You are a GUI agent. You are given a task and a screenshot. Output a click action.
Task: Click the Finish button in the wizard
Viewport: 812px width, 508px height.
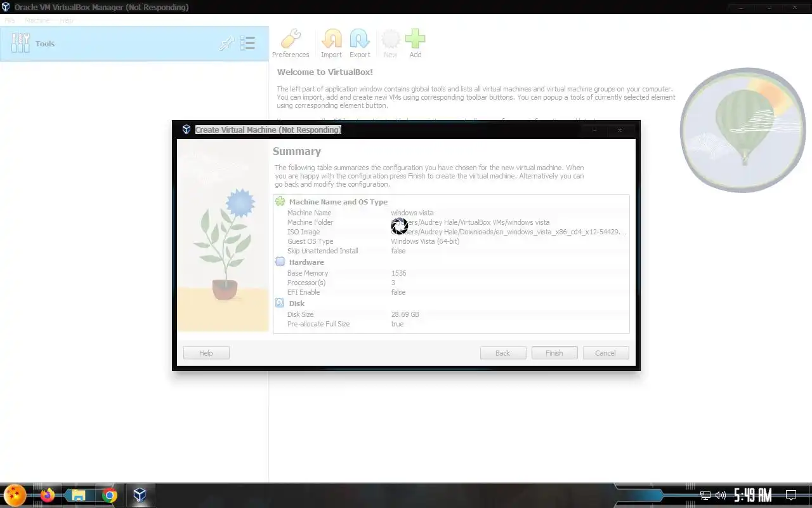pos(554,353)
